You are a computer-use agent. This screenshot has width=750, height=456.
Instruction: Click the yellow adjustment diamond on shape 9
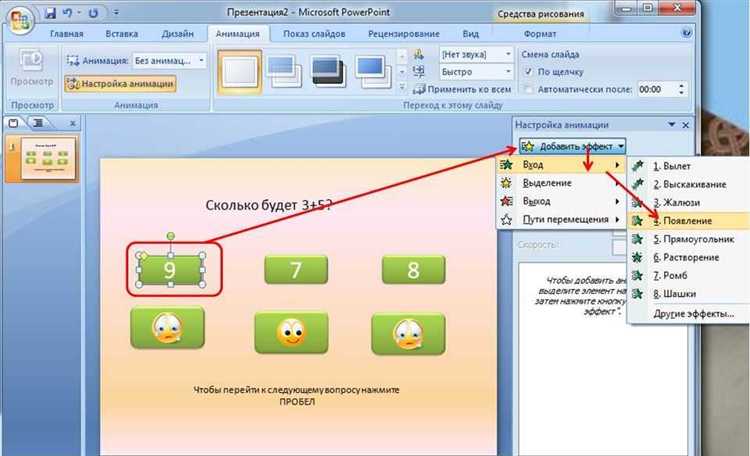pos(143,256)
